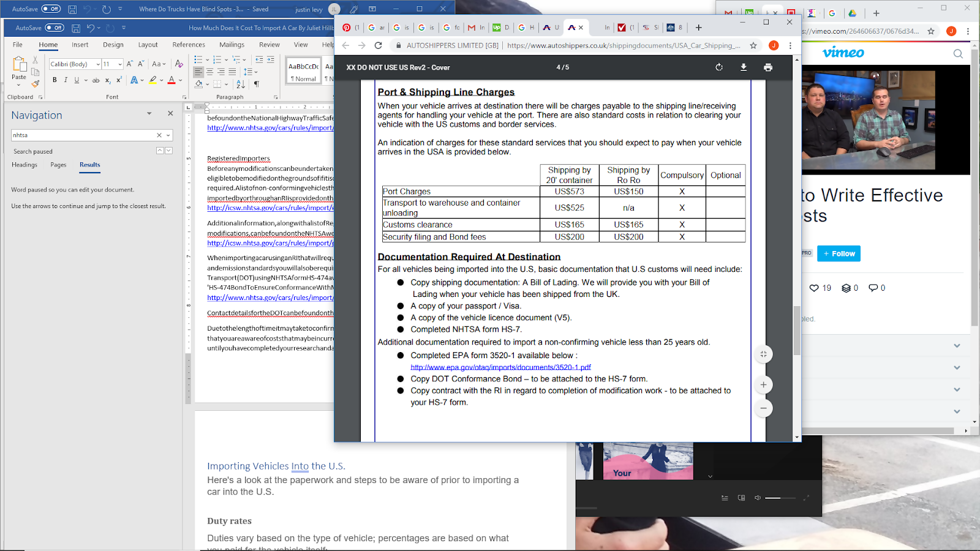The width and height of the screenshot is (980, 551).
Task: Open Navigation pane task options arrow
Action: tap(149, 114)
